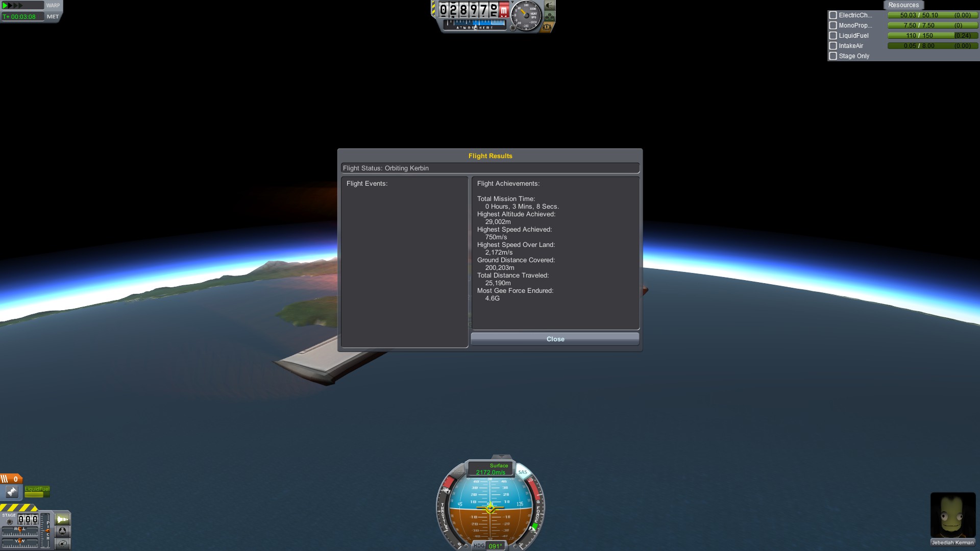Enable the LiquidFuel resource checkbox
This screenshot has width=980, height=551.
click(833, 36)
